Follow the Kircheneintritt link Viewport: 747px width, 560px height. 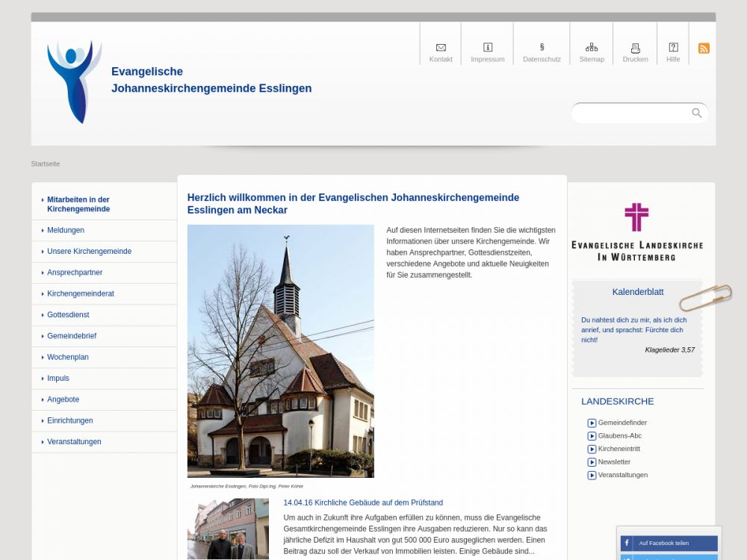click(619, 449)
